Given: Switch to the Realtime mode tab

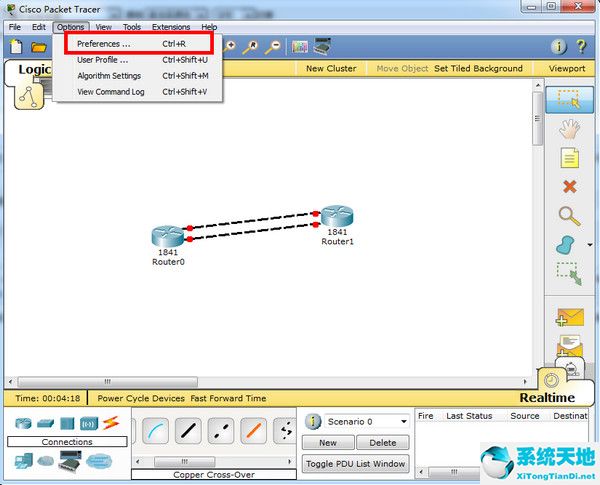Looking at the screenshot, I should [x=547, y=398].
